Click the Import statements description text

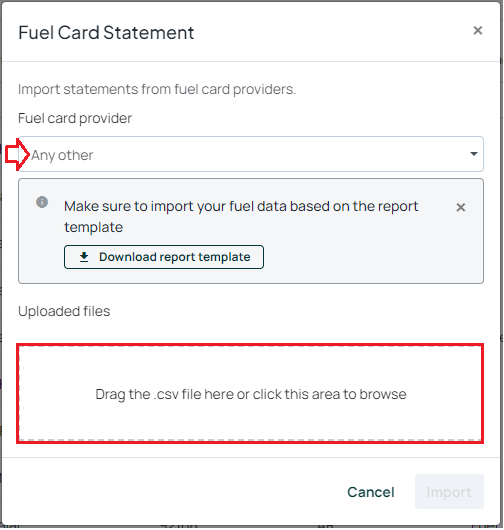pyautogui.click(x=157, y=90)
